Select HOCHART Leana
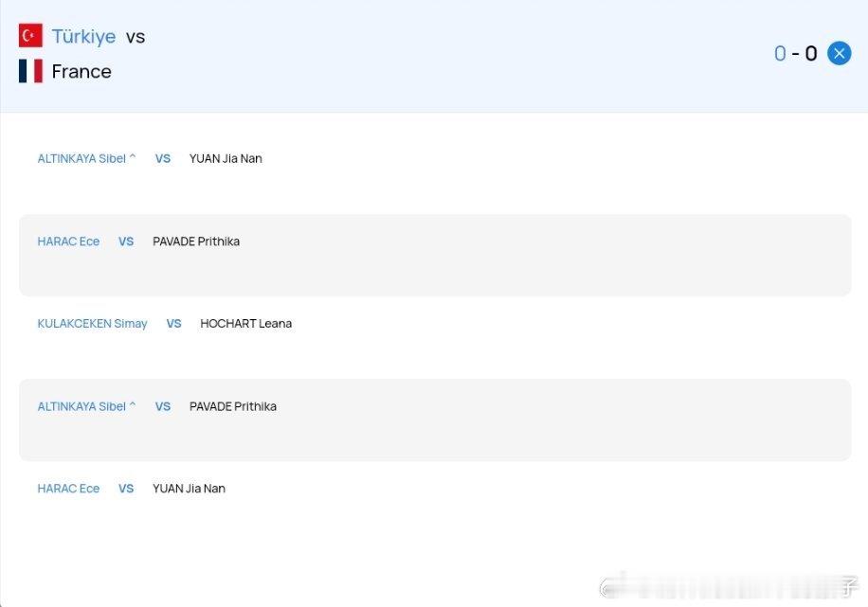This screenshot has width=868, height=607. pos(245,324)
